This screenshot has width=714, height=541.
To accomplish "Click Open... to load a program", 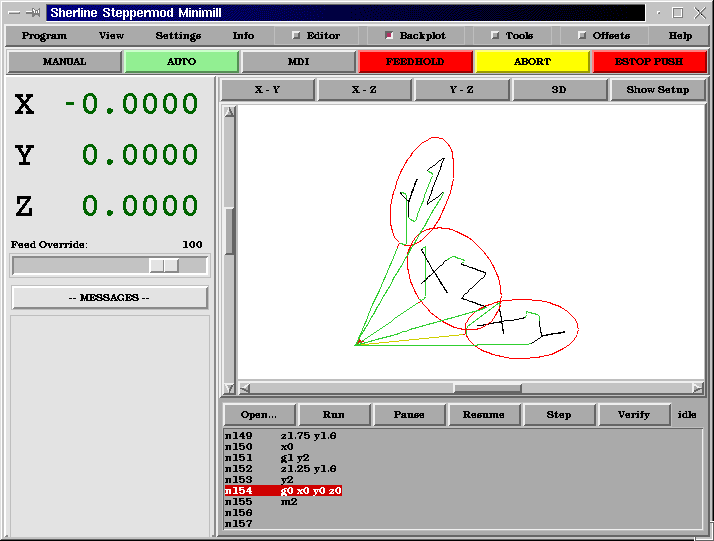I will click(258, 415).
